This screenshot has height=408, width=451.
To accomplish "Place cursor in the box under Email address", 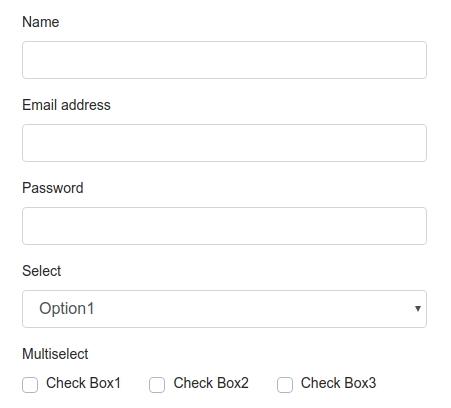I will [x=224, y=143].
